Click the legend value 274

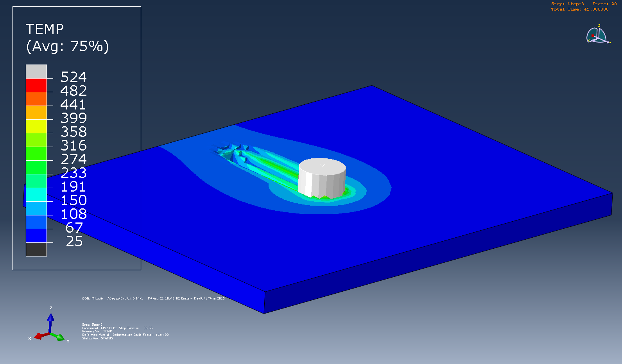click(x=73, y=159)
